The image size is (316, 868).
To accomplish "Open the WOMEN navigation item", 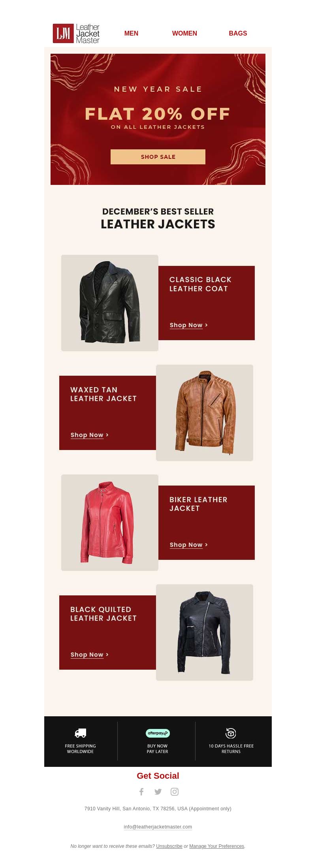I will point(184,34).
